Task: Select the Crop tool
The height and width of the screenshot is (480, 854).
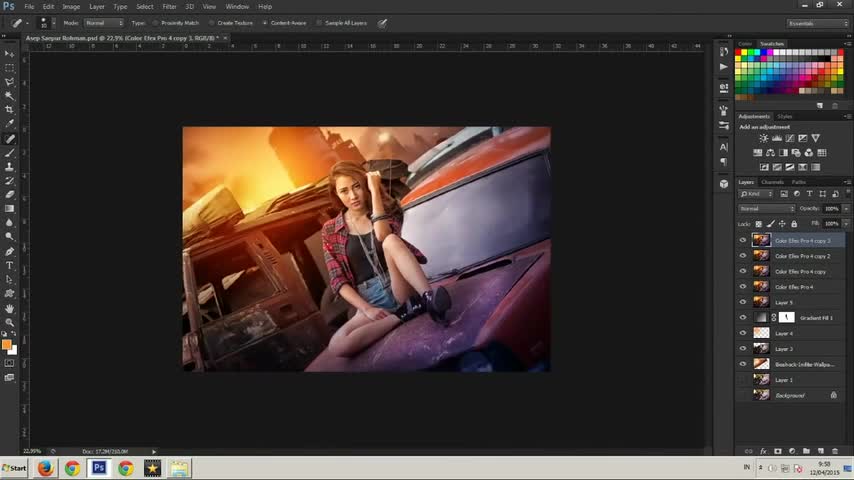Action: [x=10, y=110]
